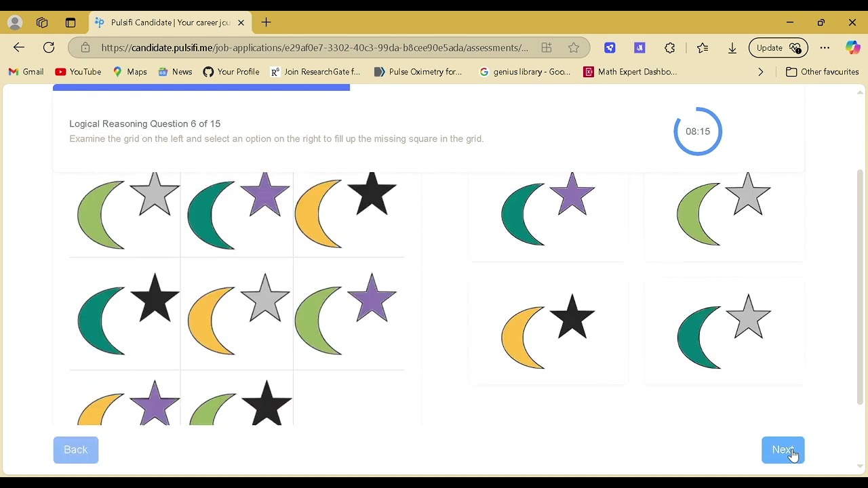Open the Extensions puzzle icon
Viewport: 868px width, 488px height.
pos(670,47)
